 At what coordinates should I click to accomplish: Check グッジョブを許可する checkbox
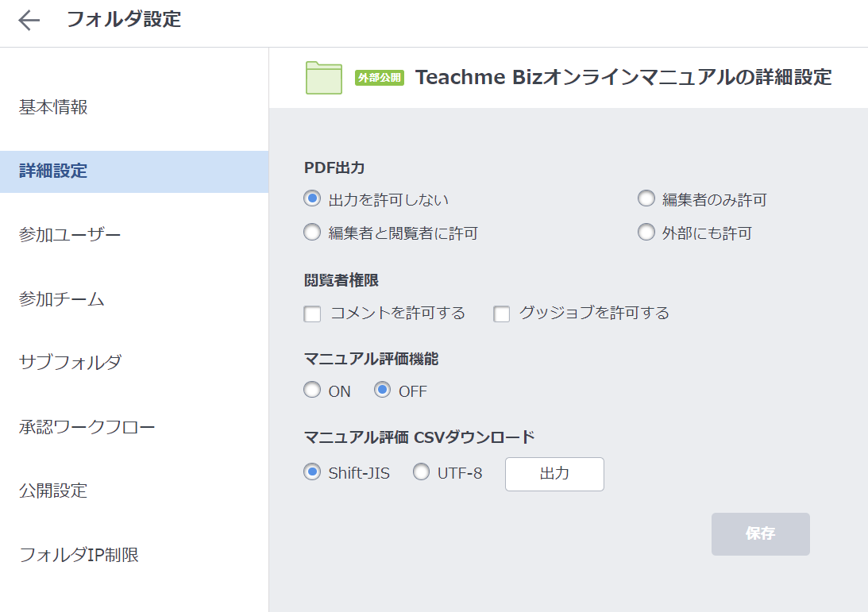click(502, 314)
